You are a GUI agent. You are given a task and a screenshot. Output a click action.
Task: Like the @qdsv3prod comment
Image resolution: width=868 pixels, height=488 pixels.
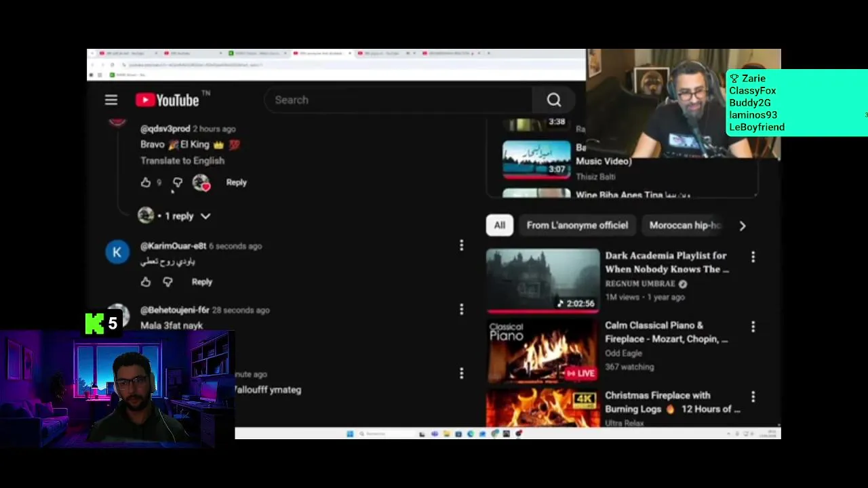tap(146, 182)
